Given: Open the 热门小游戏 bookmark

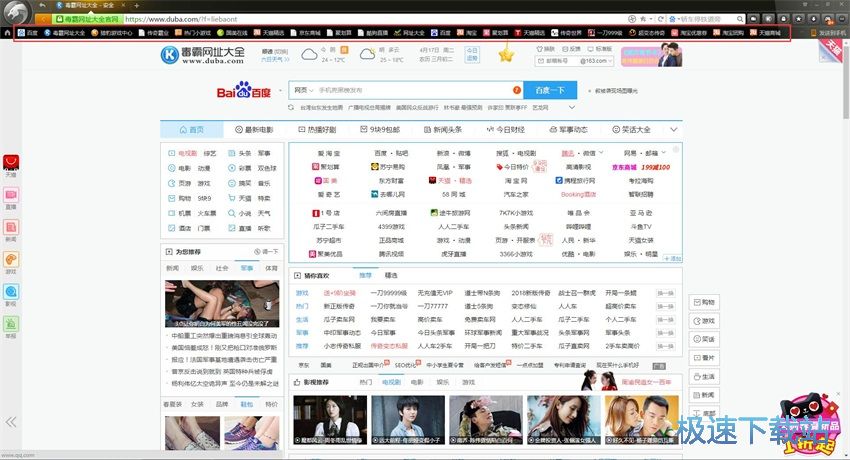Looking at the screenshot, I should tap(193, 33).
